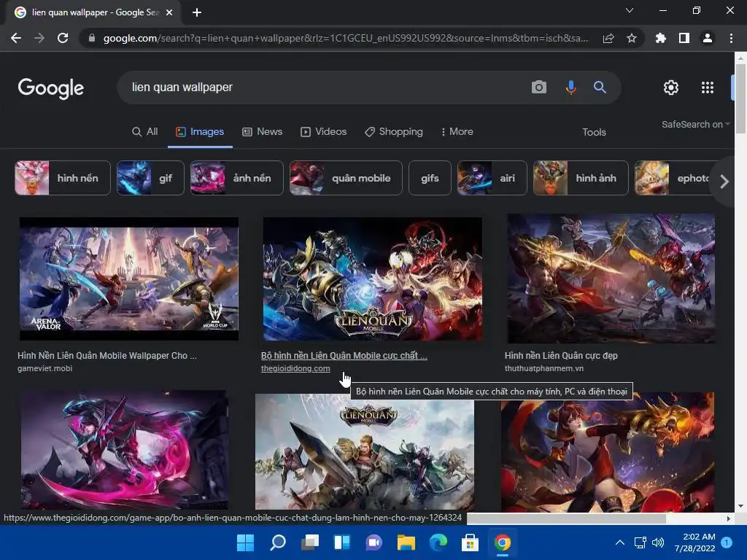Switch to the Videos tab
Screen dimensions: 747x560
323,131
